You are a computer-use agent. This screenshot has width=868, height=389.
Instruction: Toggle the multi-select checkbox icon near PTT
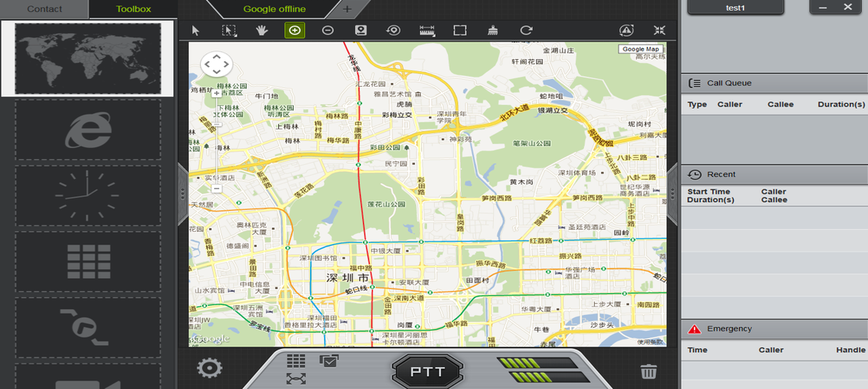pyautogui.click(x=329, y=361)
